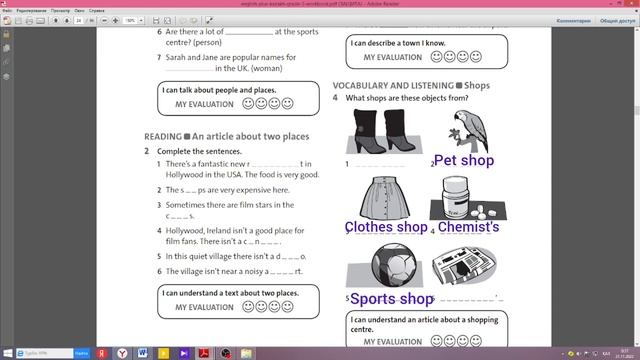Click 'Complete the sentences.' instruction text
Viewport: 640px width, 360px height.
[200, 151]
